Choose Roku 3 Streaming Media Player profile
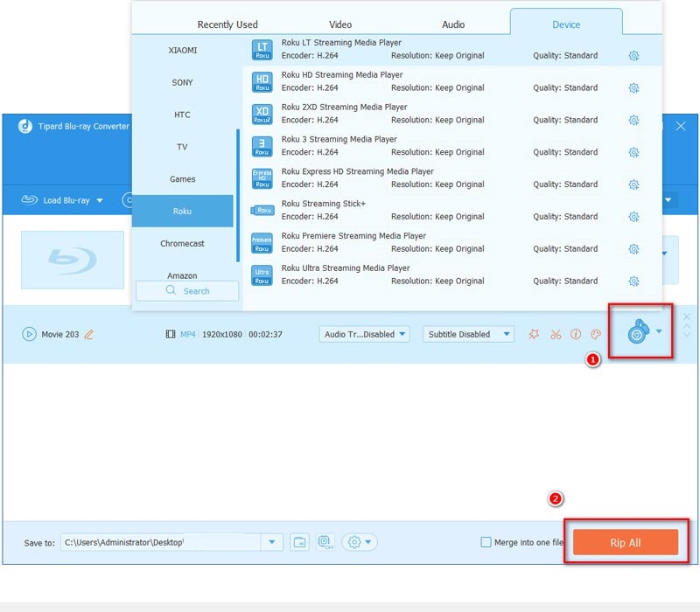700x612 pixels. pos(452,146)
